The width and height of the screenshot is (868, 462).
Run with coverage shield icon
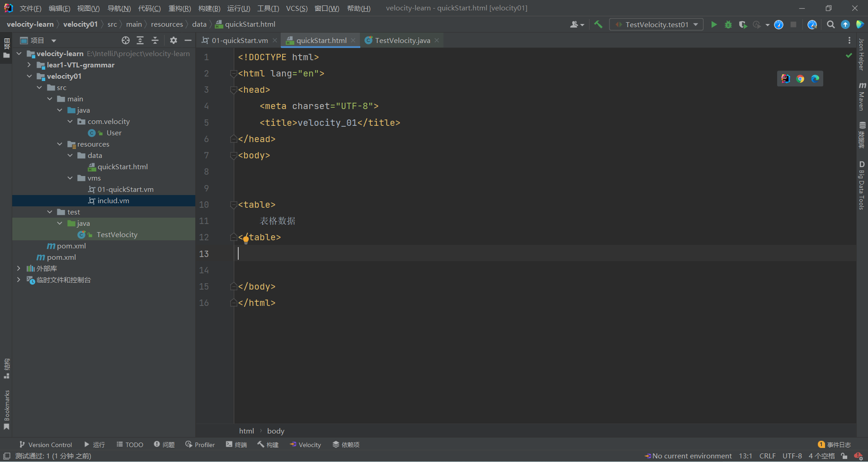coord(743,24)
